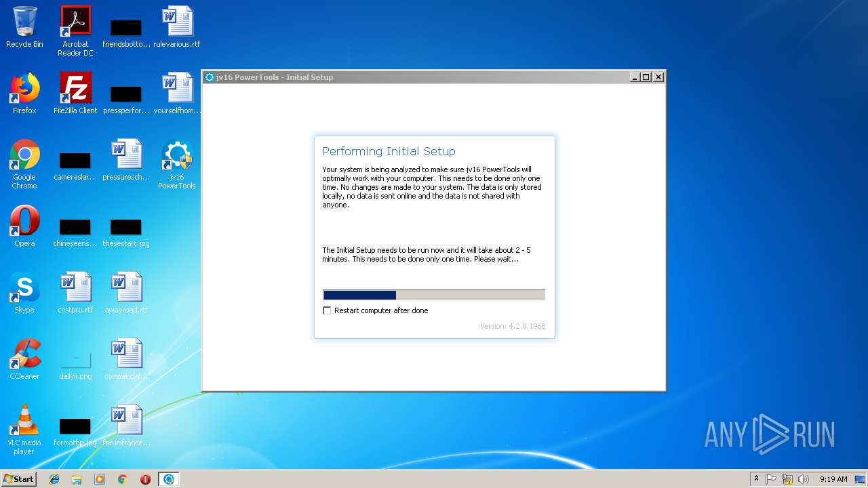868x488 pixels.
Task: Select dailyii.png desktop file
Action: 75,365
